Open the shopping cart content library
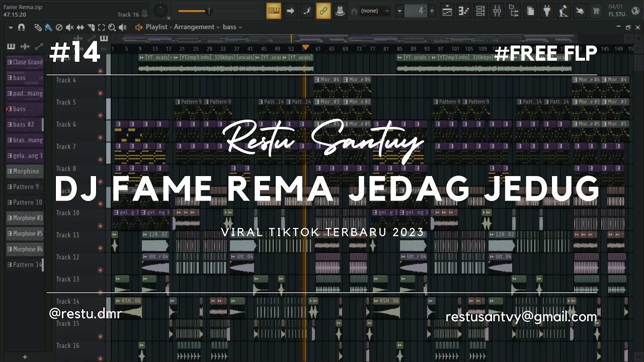The height and width of the screenshot is (362, 644). click(596, 11)
